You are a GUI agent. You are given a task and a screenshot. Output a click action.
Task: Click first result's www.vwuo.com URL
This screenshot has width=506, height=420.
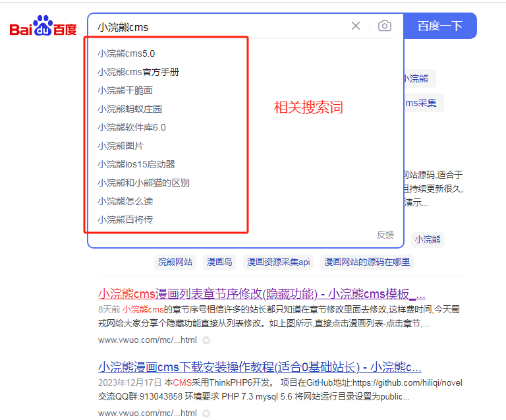pyautogui.click(x=148, y=340)
